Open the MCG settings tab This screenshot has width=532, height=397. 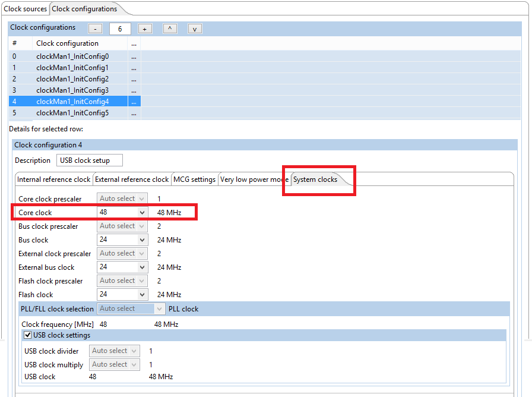coord(195,179)
